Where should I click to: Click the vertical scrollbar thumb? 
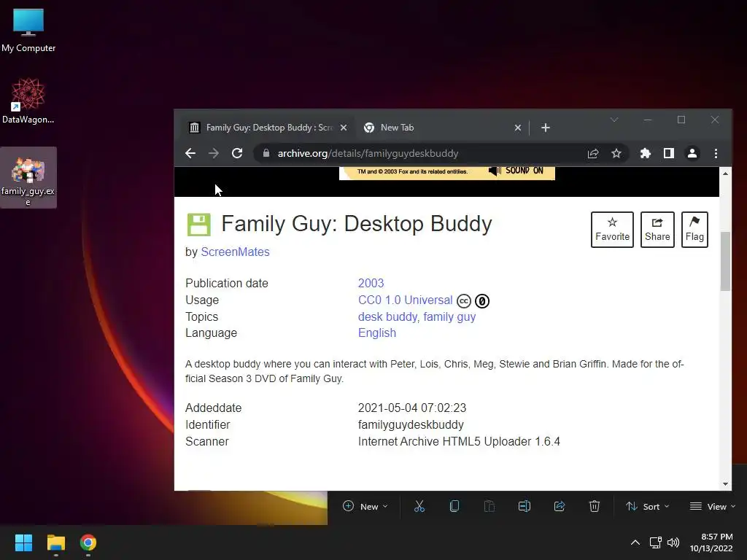pyautogui.click(x=725, y=261)
